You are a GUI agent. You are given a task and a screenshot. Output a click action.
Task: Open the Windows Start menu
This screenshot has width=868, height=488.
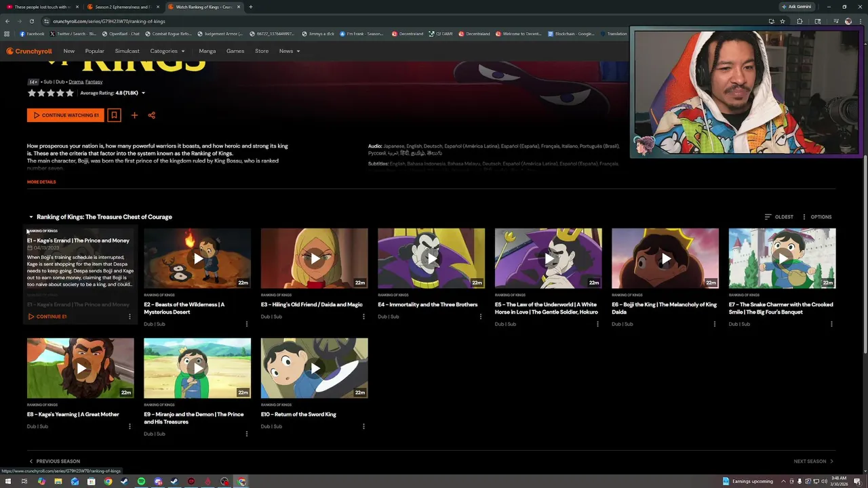[x=7, y=481]
